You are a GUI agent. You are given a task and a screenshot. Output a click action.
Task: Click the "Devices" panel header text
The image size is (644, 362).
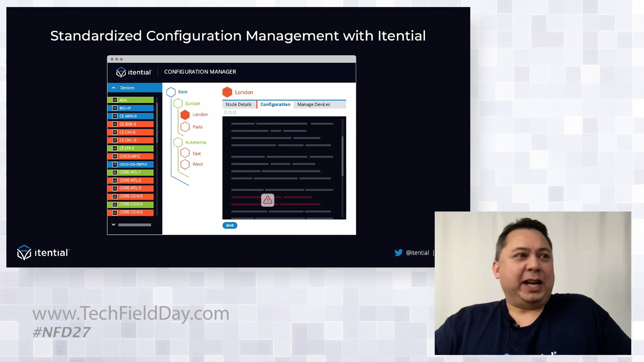pos(127,88)
